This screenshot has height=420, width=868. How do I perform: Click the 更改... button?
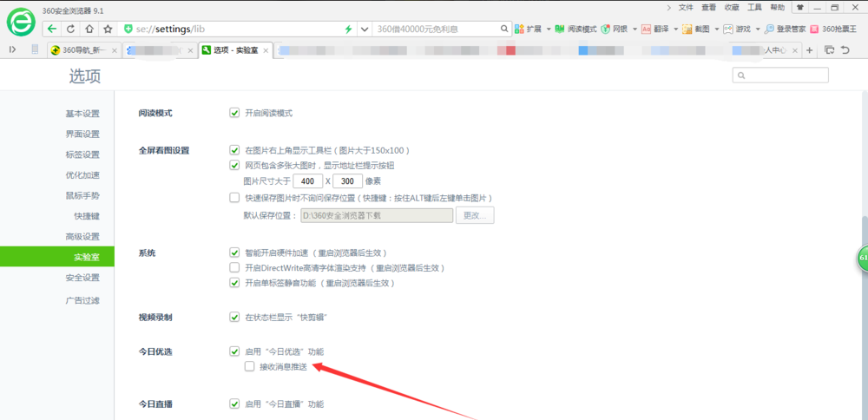(475, 215)
